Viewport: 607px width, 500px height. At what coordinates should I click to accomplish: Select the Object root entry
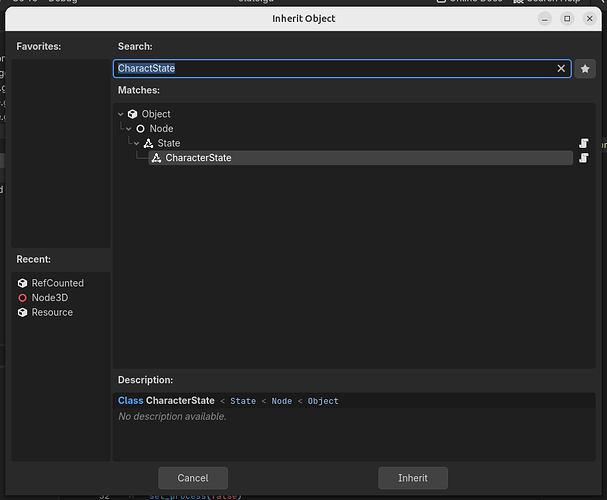156,114
